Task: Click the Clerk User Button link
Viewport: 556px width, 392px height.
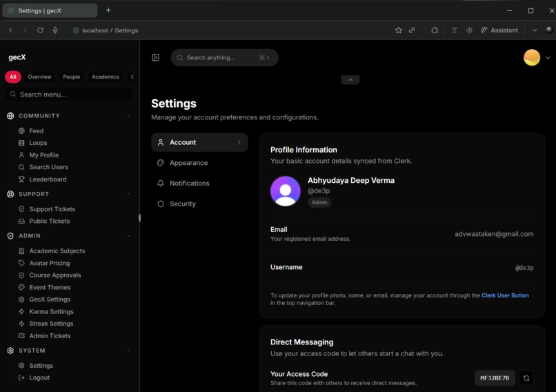Action: 505,295
